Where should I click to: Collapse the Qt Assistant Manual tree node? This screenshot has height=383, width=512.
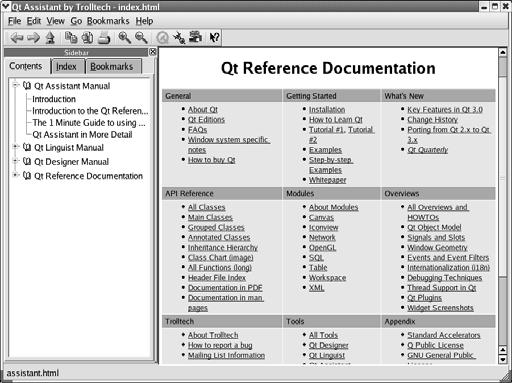pyautogui.click(x=15, y=85)
